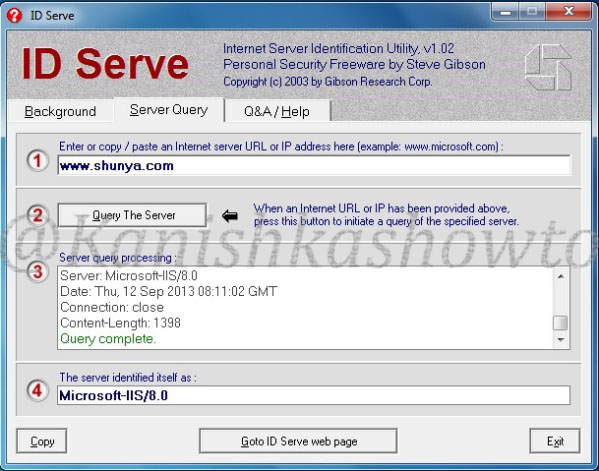Minimize the ID Serve window
The width and height of the screenshot is (599, 471).
click(505, 12)
